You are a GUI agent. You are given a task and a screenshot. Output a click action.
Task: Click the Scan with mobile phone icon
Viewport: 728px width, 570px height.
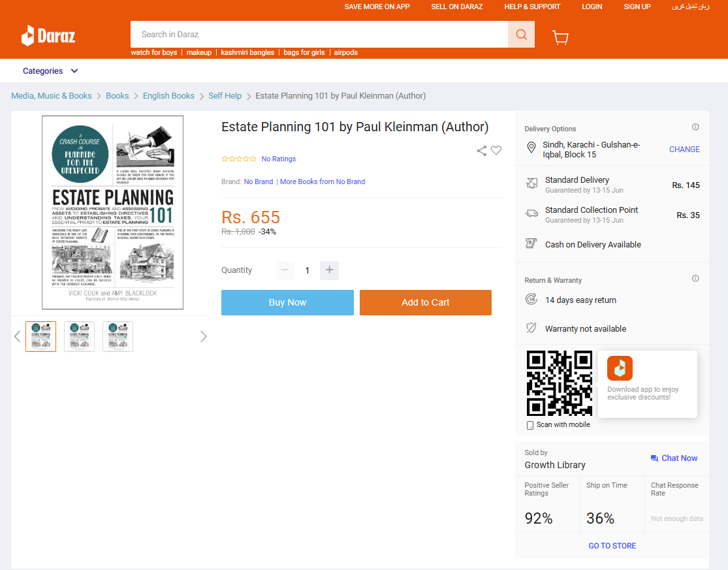point(530,425)
